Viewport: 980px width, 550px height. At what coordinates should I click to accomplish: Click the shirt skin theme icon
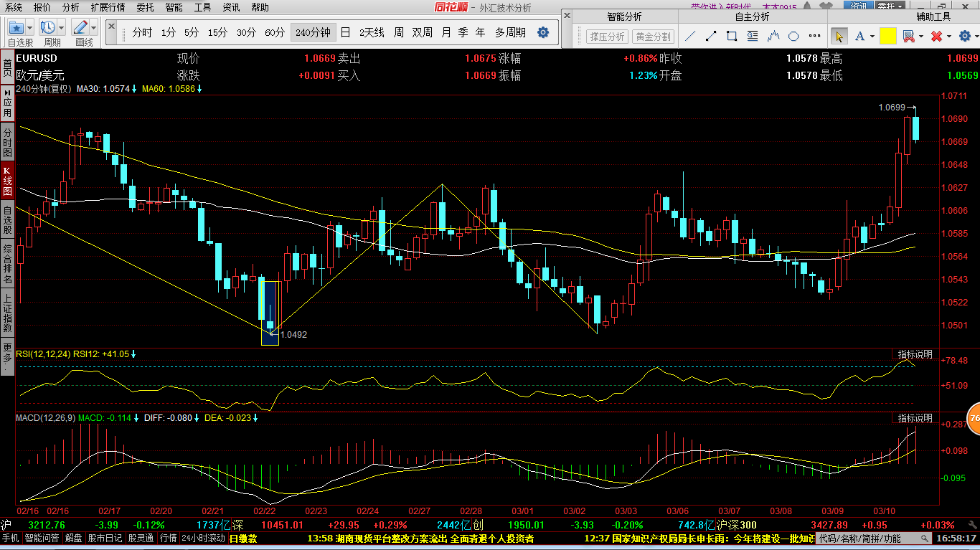[x=826, y=6]
